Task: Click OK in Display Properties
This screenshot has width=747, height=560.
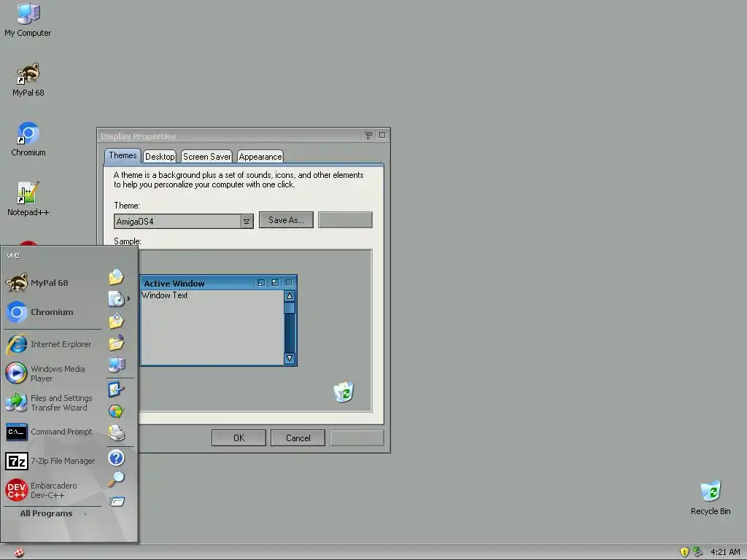Action: point(239,438)
